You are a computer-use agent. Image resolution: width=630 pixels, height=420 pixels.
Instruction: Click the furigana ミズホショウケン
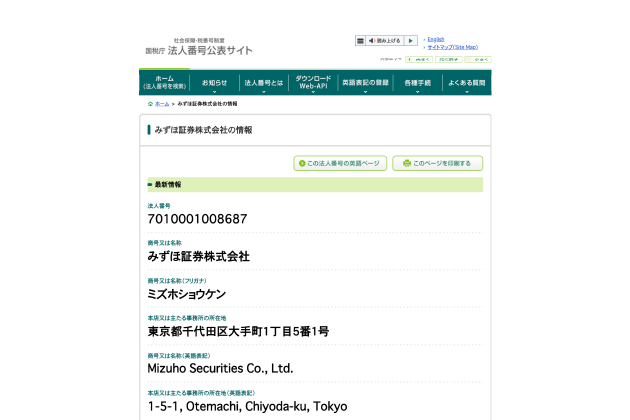click(x=186, y=294)
